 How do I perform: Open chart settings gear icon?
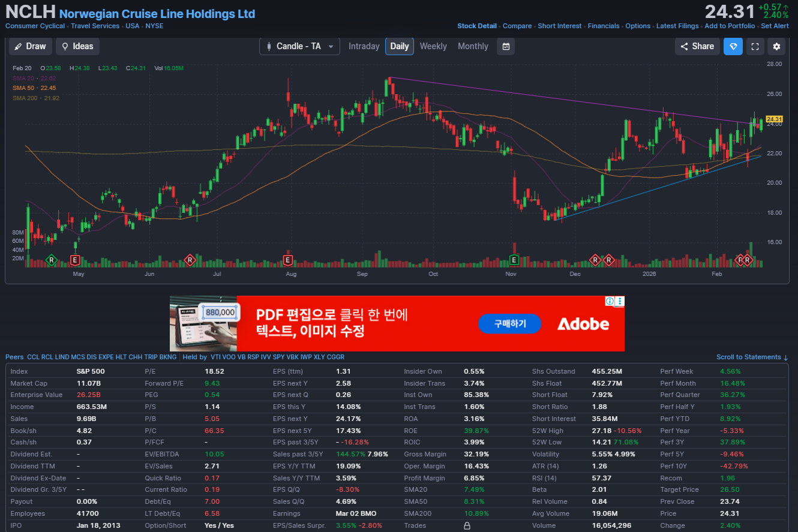tap(776, 46)
